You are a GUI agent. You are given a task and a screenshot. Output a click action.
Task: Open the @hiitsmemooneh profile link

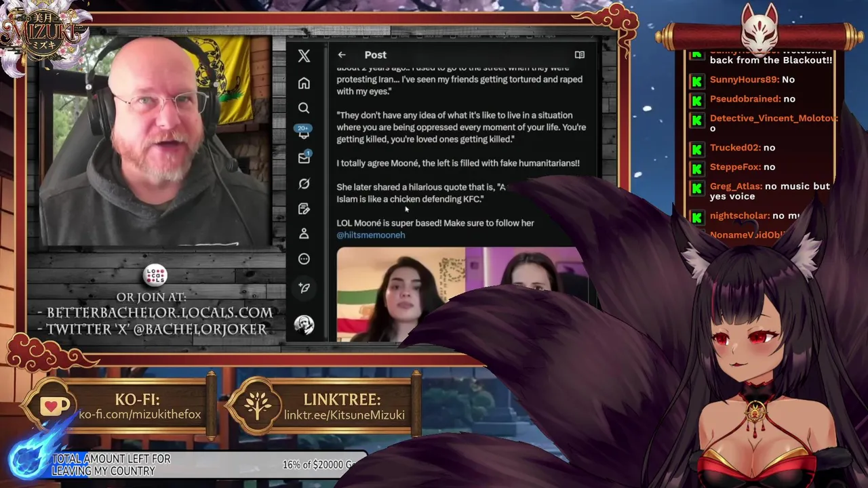pyautogui.click(x=371, y=235)
